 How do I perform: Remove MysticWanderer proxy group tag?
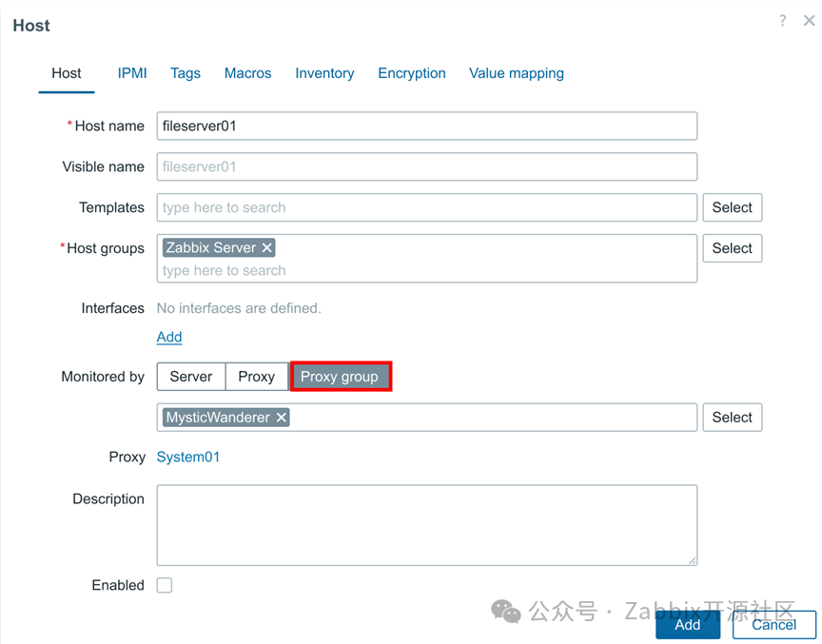point(282,418)
